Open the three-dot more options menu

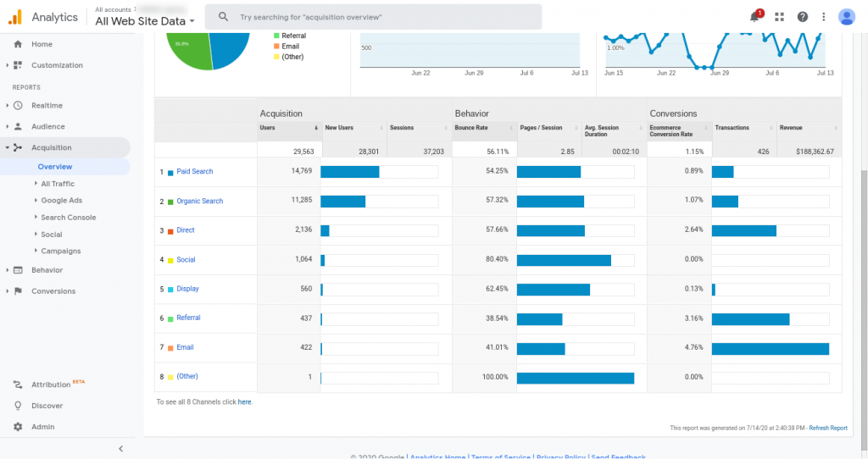click(824, 17)
